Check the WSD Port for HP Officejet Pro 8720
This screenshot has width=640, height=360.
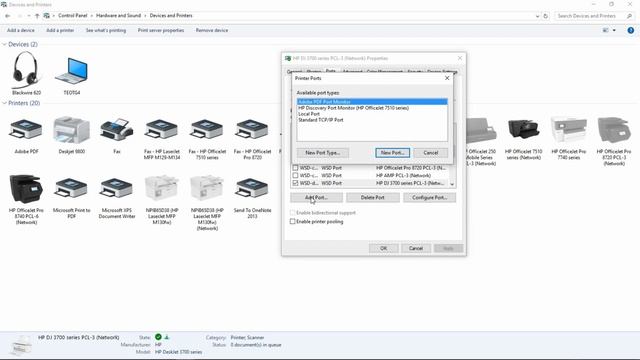[295, 168]
